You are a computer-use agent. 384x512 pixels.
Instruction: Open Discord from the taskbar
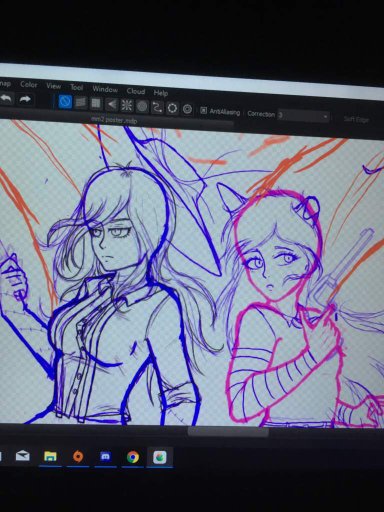(105, 456)
